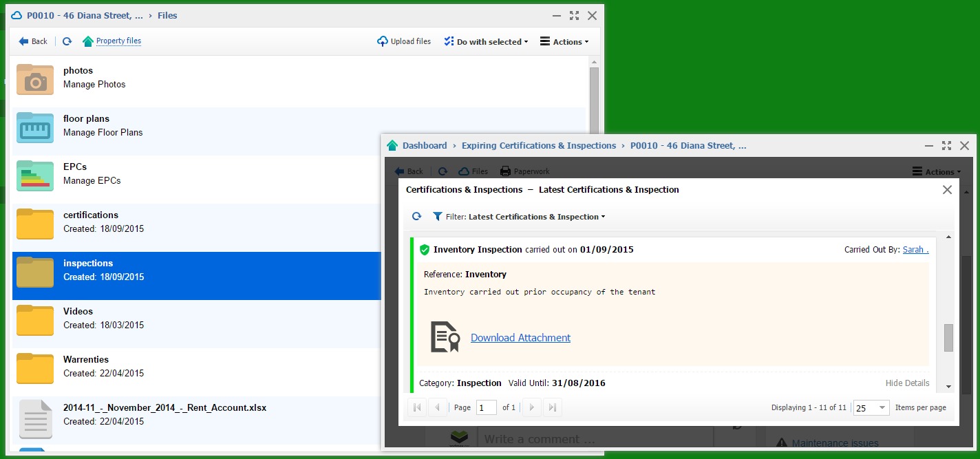Change items per page combo box
Image resolution: width=980 pixels, height=459 pixels.
[x=871, y=408]
